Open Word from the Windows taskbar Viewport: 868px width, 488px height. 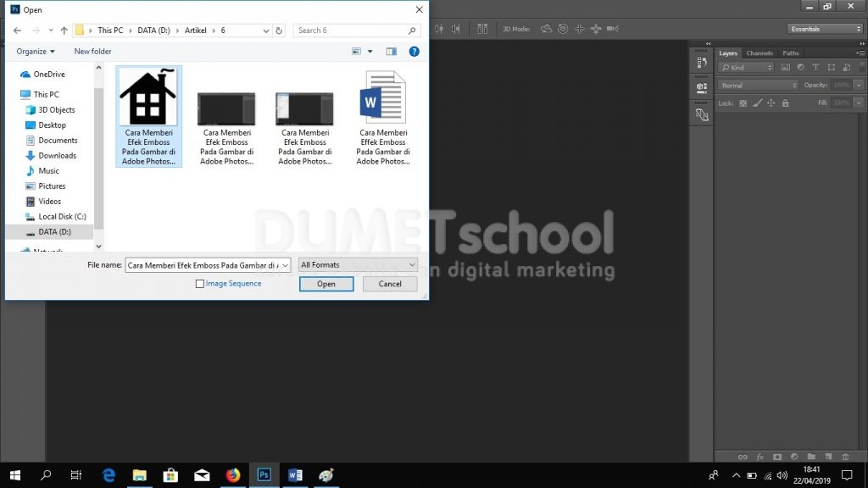tap(295, 475)
